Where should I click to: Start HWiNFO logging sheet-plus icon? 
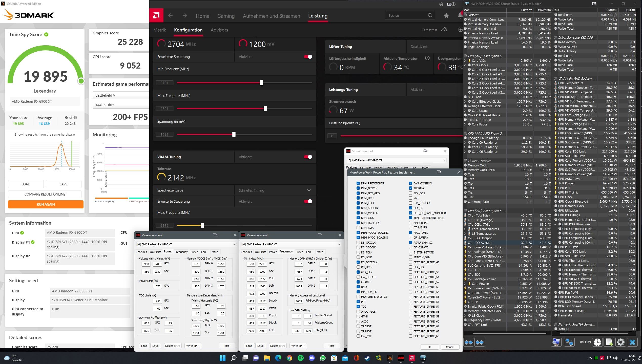click(x=609, y=342)
